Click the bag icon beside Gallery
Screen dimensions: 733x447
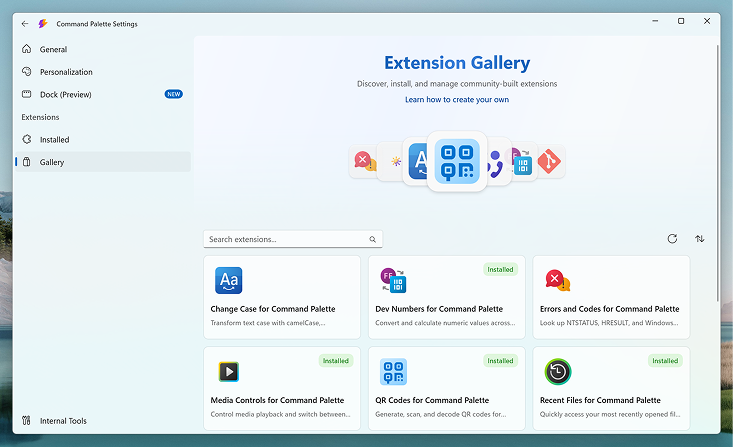coord(27,162)
